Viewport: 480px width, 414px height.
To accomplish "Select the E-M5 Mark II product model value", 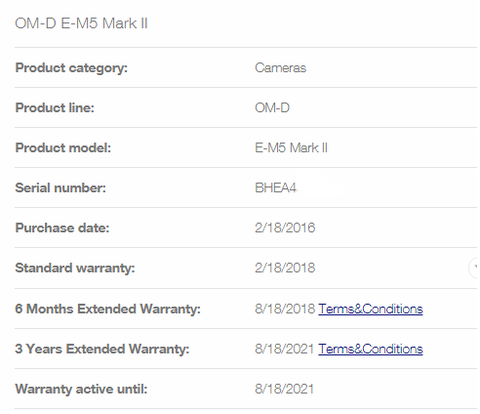I will [x=291, y=148].
